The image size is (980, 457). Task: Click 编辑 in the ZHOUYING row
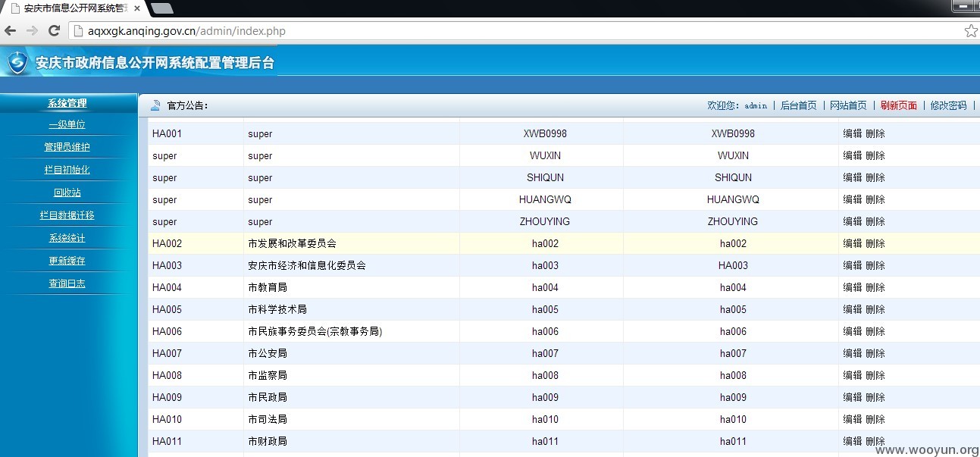click(x=853, y=221)
